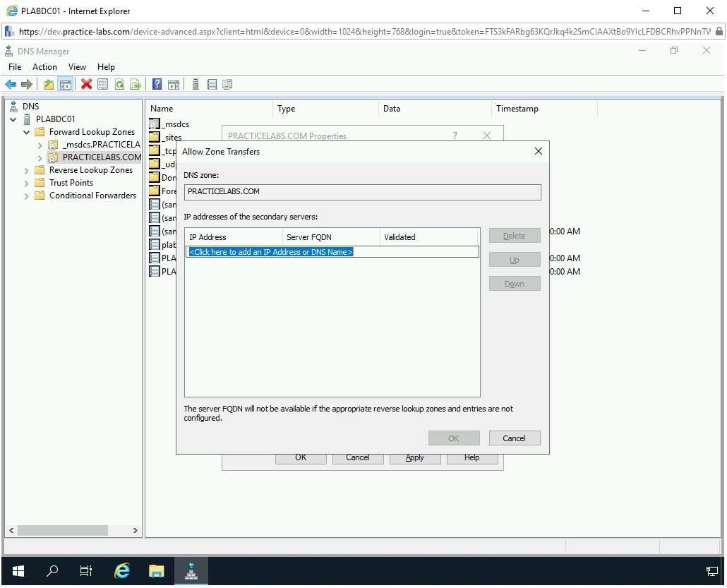Screen dimensions: 727x588
Task: Click the Export List toolbar icon
Action: click(x=136, y=85)
